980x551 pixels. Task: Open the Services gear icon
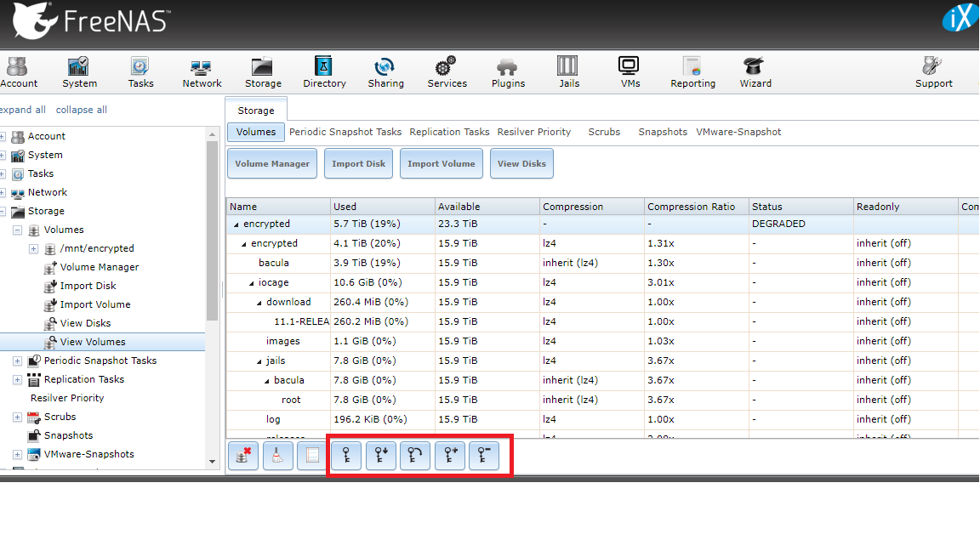coord(447,71)
